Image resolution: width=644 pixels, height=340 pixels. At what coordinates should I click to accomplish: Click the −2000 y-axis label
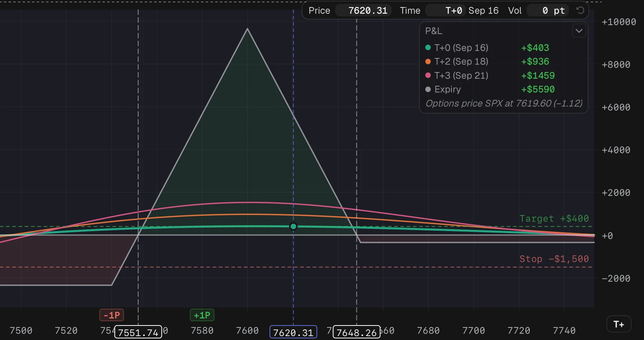616,279
